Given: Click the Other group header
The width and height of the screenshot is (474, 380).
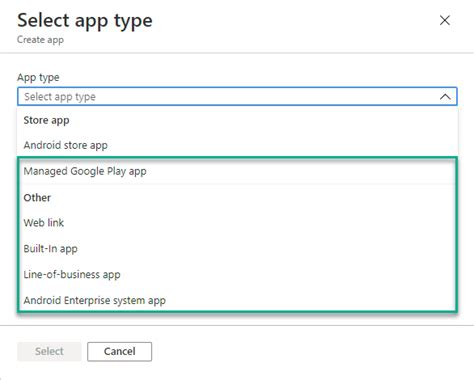Looking at the screenshot, I should (37, 198).
